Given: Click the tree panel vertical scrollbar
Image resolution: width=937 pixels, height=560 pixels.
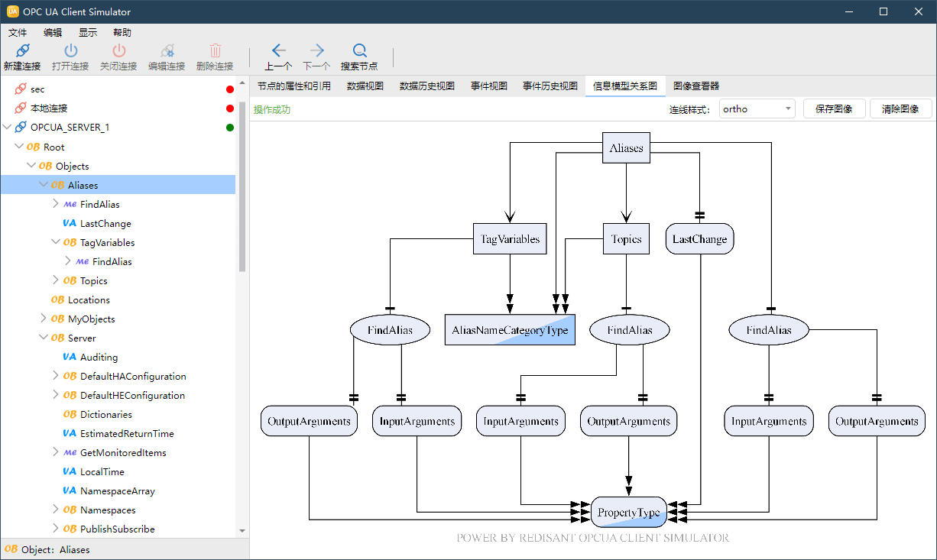Looking at the screenshot, I should (x=242, y=183).
